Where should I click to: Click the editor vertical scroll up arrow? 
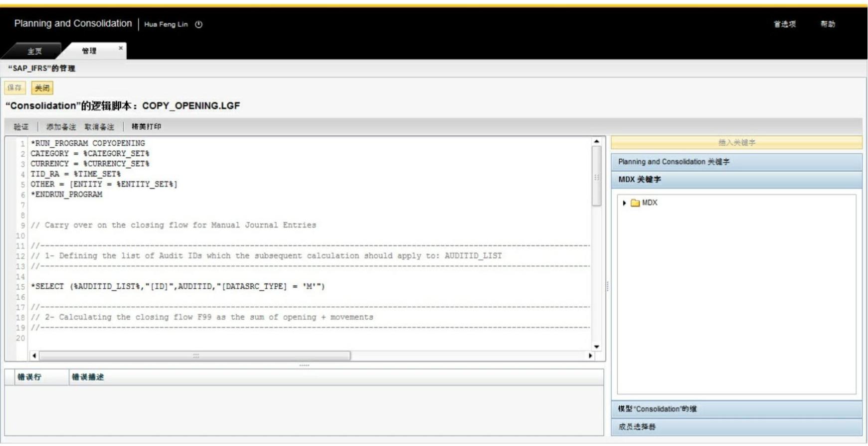(x=596, y=142)
